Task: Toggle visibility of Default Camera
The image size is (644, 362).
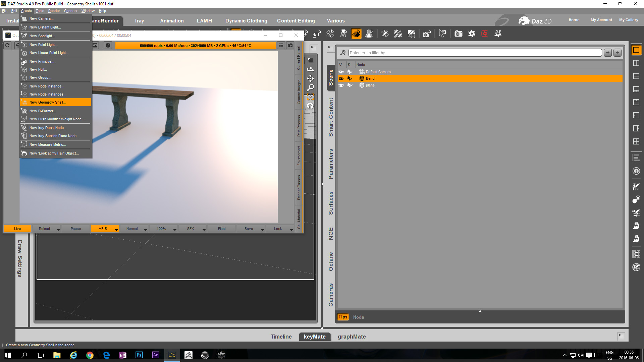Action: [341, 72]
